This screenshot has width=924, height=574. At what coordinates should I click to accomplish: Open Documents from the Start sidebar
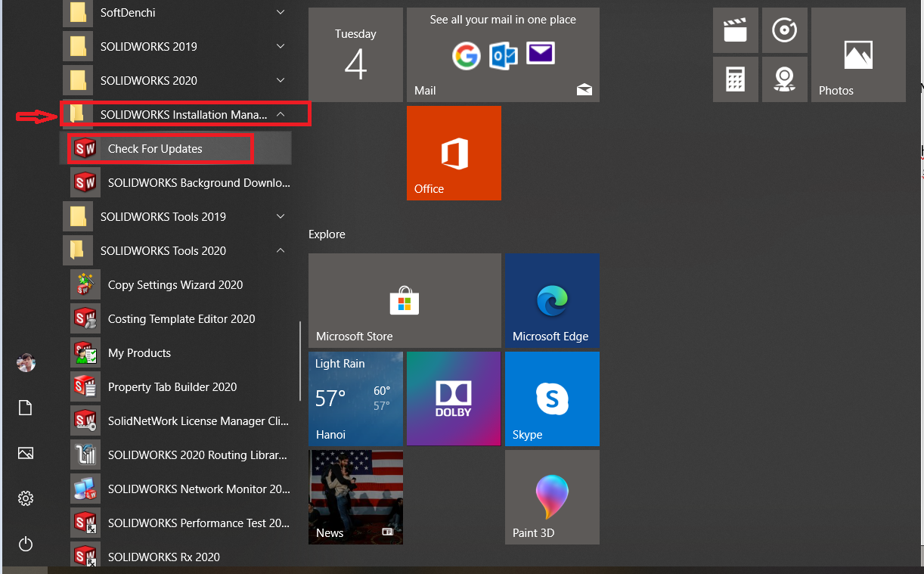pos(26,408)
